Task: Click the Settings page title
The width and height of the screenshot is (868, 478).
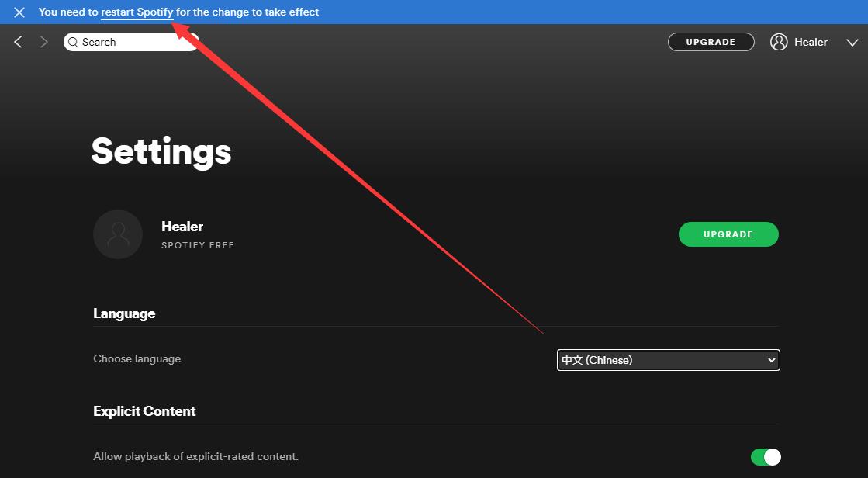Action: point(161,152)
